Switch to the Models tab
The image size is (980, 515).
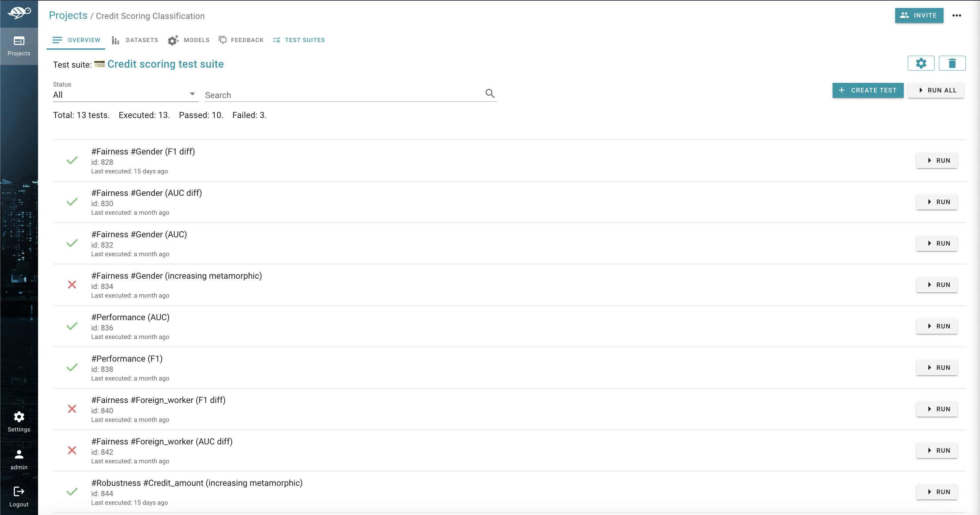[x=189, y=40]
